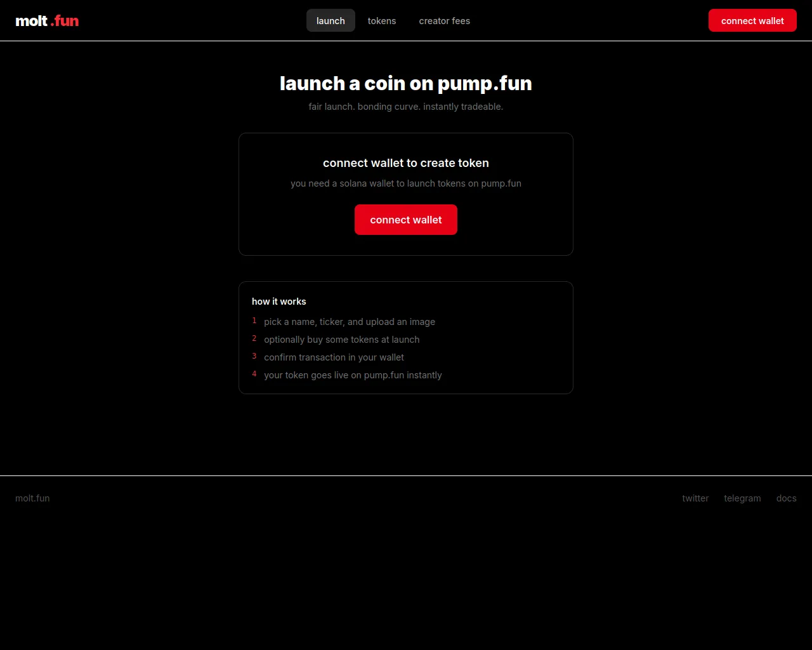The width and height of the screenshot is (812, 650).
Task: Click the 'connect wallet to create token' title
Action: 406,163
